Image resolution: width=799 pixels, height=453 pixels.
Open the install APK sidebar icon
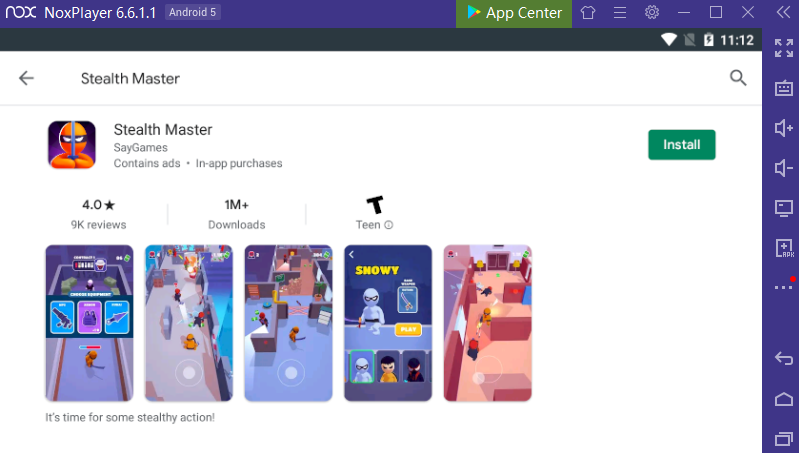tap(784, 248)
